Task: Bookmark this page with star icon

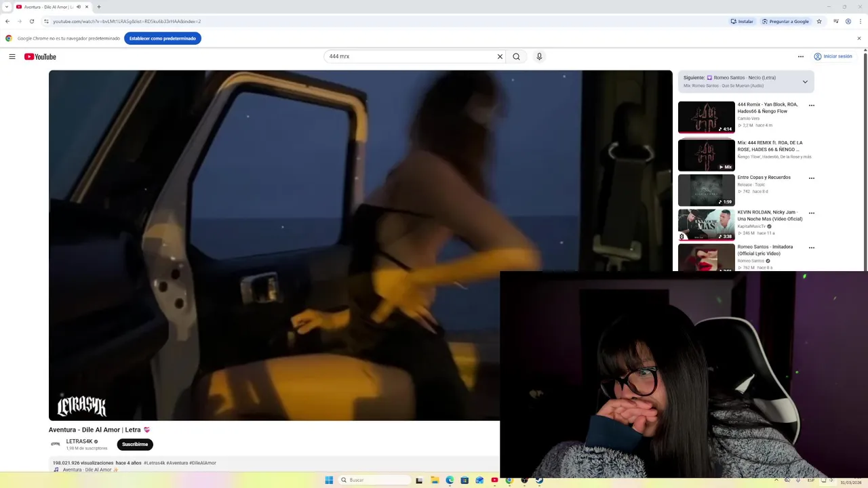Action: pos(821,21)
